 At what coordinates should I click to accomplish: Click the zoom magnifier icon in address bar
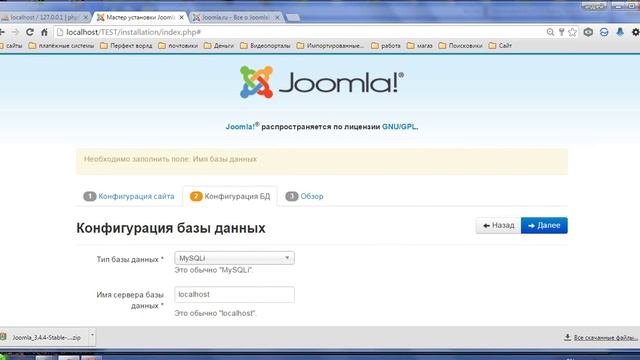[550, 32]
